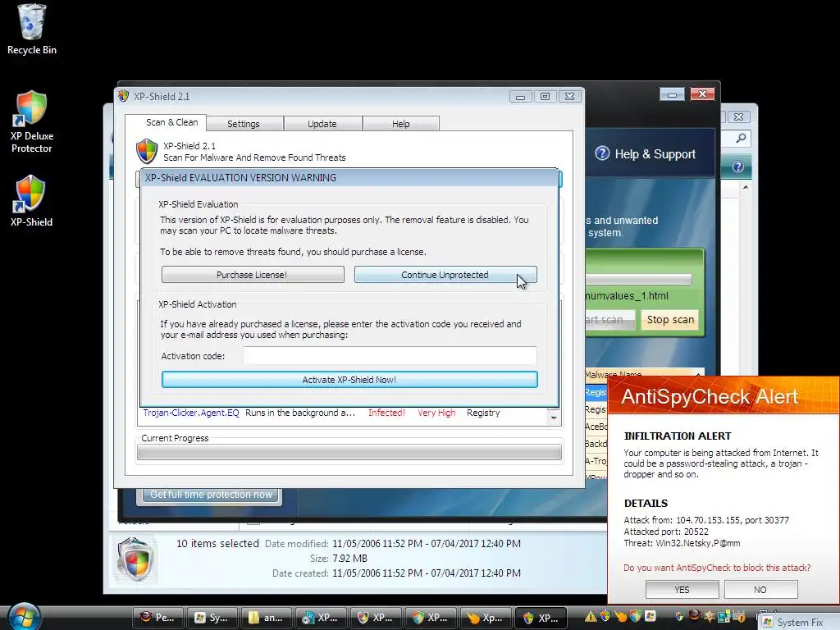Click Activate XP-Shield Now! button

point(349,380)
